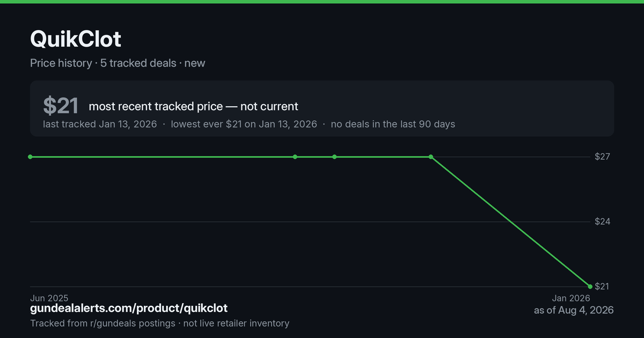Click the 'last tracked Jan 13, 2026' text
The image size is (644, 338).
coord(100,124)
